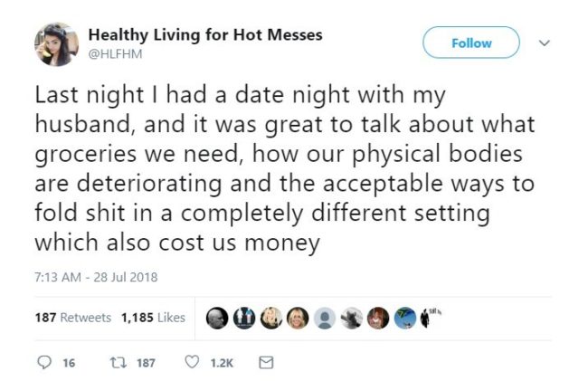Send tweet via the envelope message icon

pyautogui.click(x=265, y=362)
